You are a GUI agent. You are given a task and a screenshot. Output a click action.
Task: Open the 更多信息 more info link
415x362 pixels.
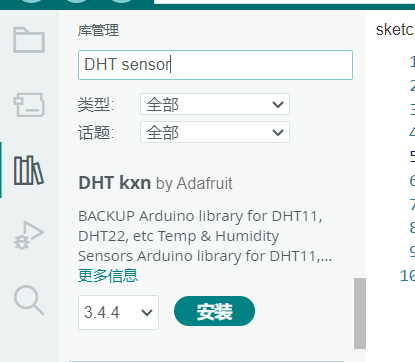pyautogui.click(x=108, y=275)
